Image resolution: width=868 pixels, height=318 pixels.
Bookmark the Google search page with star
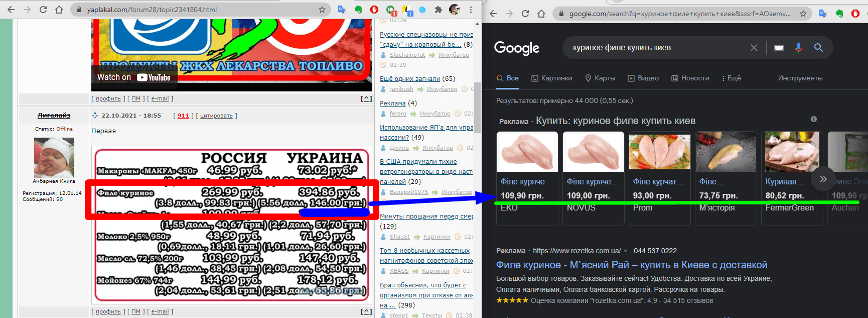tap(803, 14)
